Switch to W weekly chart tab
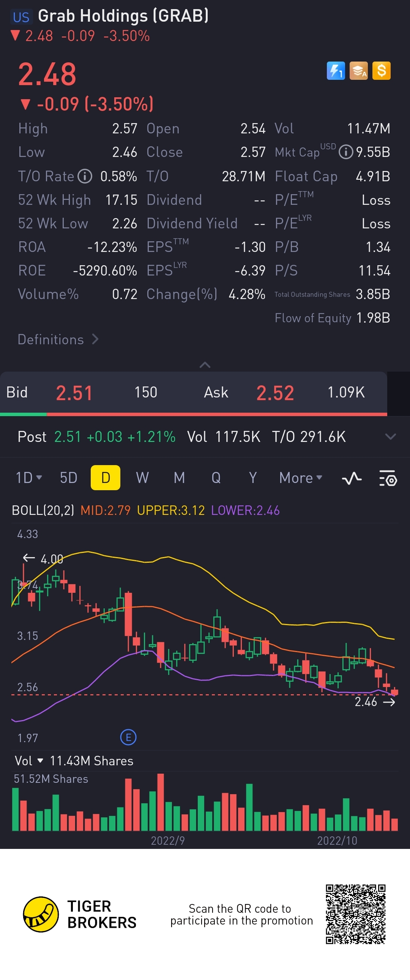Viewport: 410px width, 980px height. point(142,478)
